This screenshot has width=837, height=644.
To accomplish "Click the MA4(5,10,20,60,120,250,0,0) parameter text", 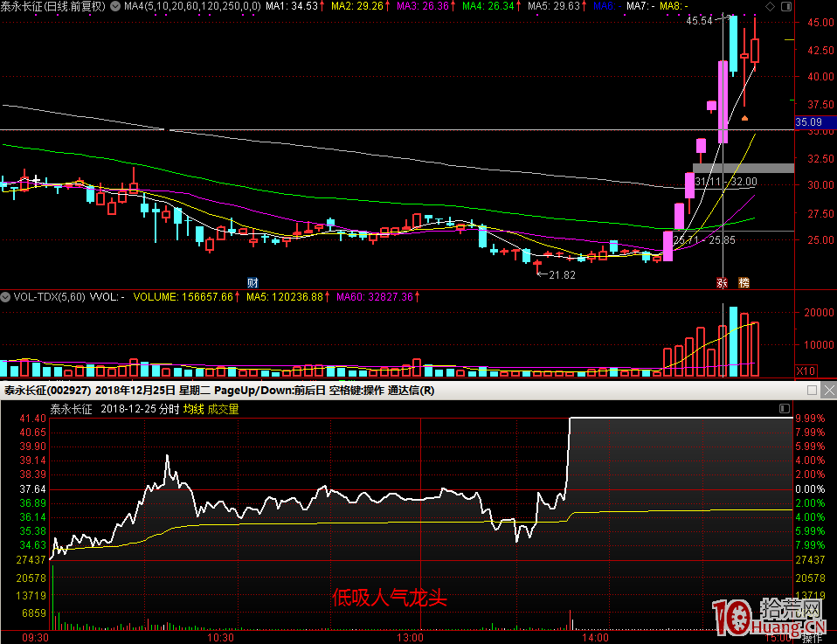I will [x=193, y=6].
